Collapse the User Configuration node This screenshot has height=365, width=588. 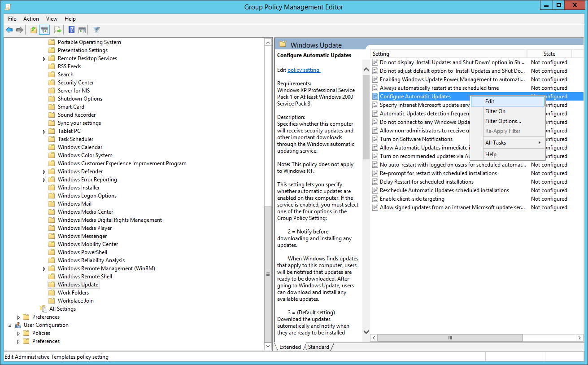coord(10,325)
